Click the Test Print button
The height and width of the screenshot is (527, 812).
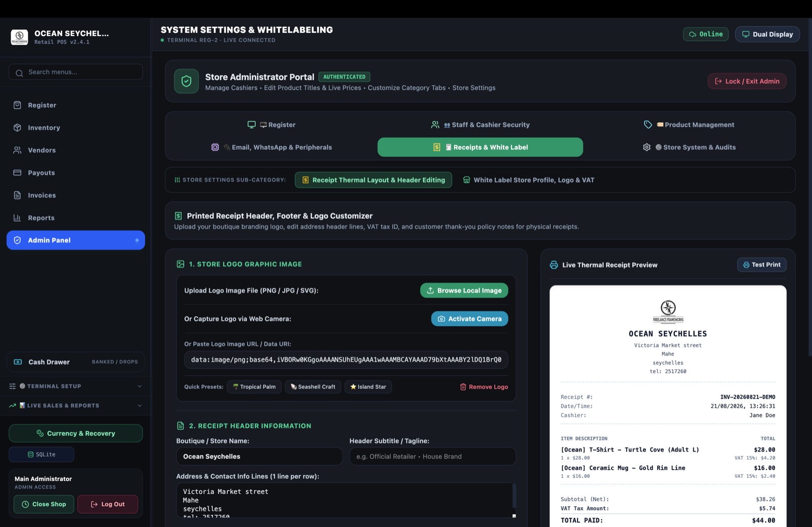(x=762, y=265)
